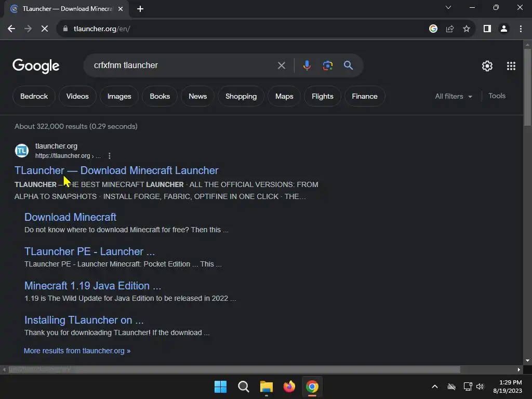Open More results from tlauncher.org
532x399 pixels.
[x=77, y=351]
